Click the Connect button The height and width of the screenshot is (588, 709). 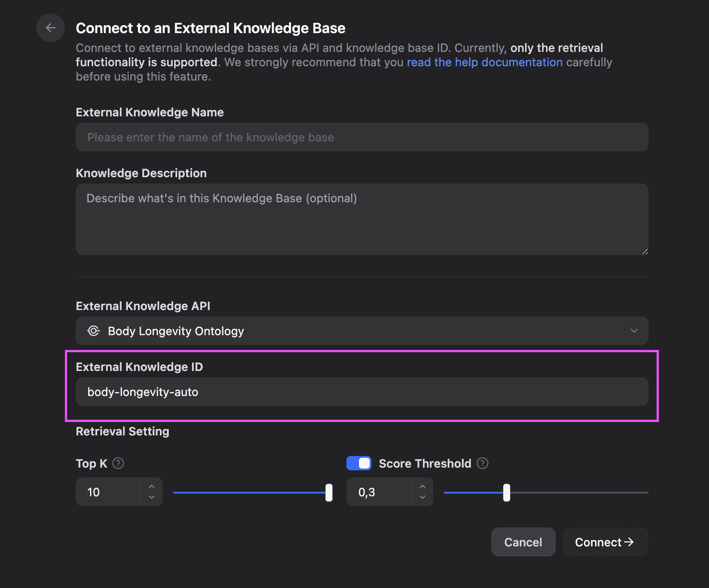(605, 542)
